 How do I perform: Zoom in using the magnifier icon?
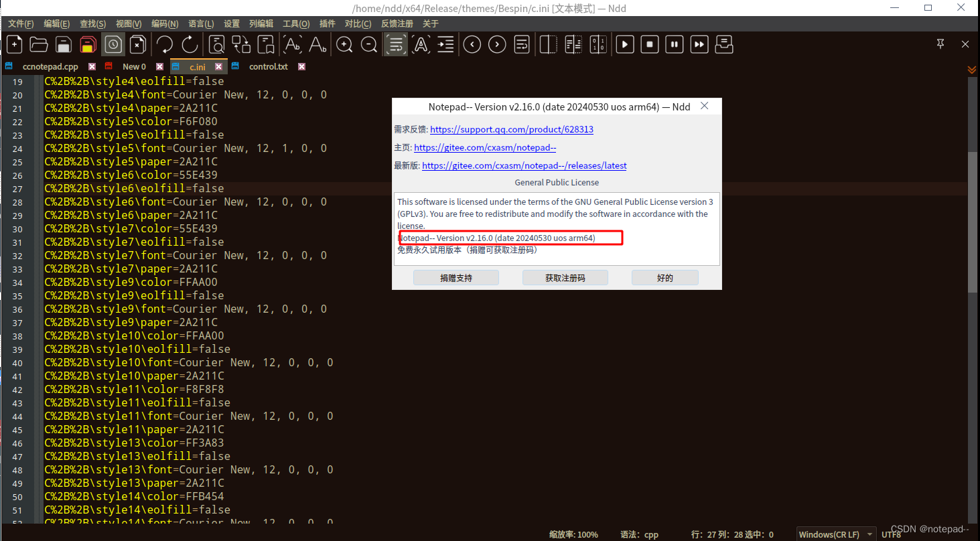coord(344,44)
